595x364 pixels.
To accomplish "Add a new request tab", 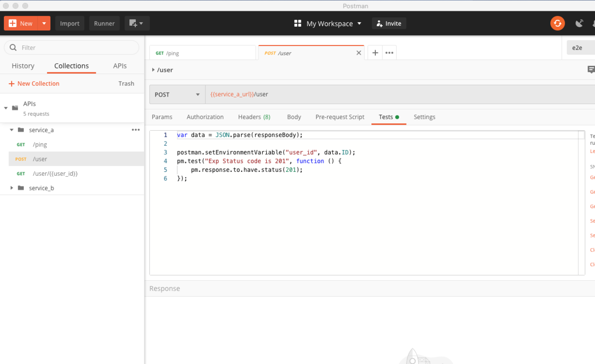I will click(375, 53).
